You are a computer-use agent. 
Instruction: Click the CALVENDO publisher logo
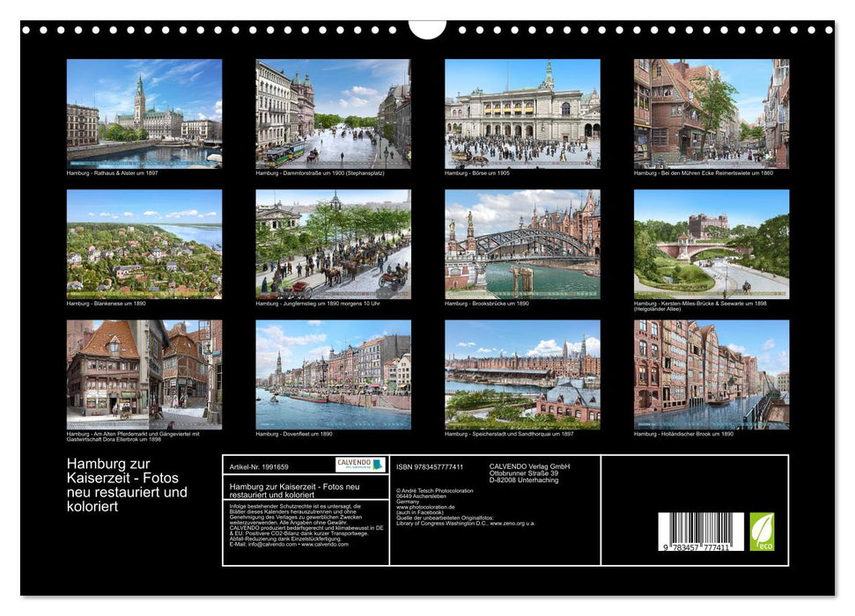(355, 465)
